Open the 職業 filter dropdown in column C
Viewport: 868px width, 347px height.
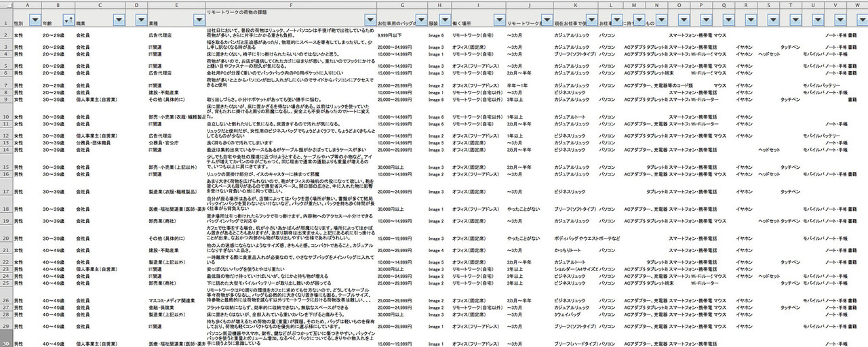click(x=119, y=20)
